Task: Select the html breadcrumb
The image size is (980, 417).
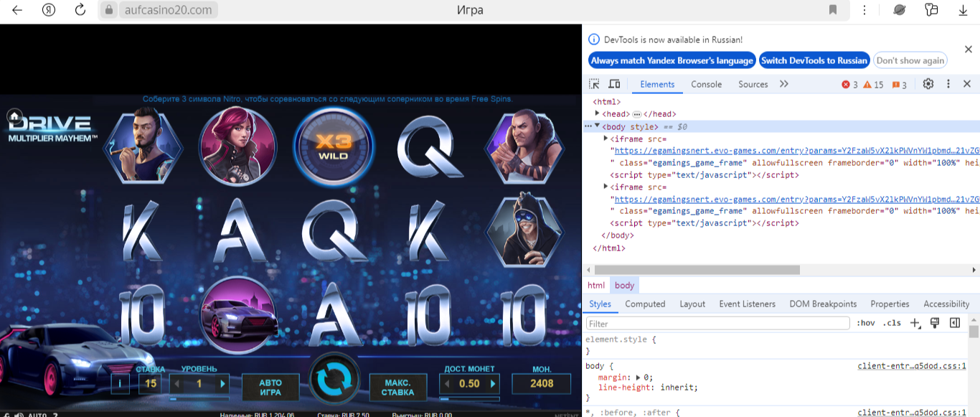Action: coord(596,285)
